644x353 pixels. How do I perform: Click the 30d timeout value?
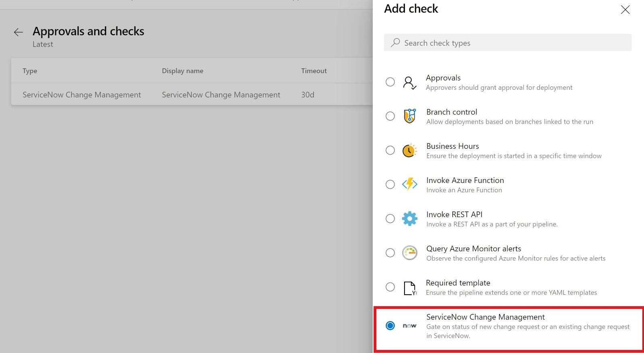[308, 95]
